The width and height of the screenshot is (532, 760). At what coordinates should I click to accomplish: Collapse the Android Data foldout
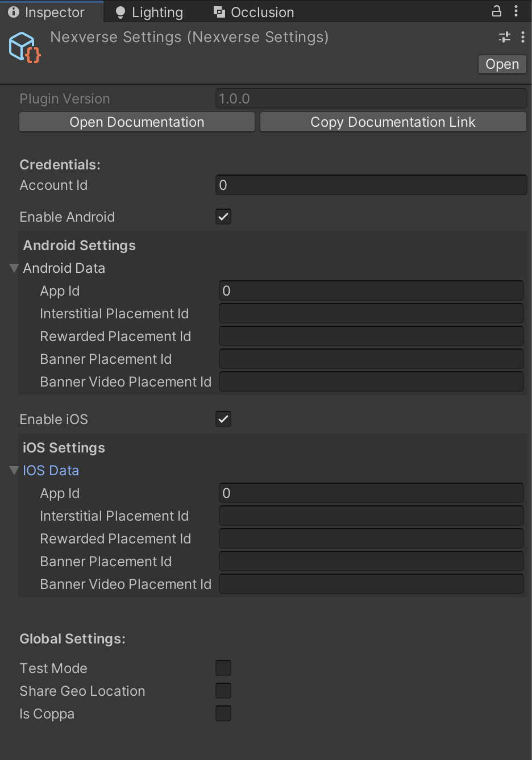pyautogui.click(x=14, y=268)
